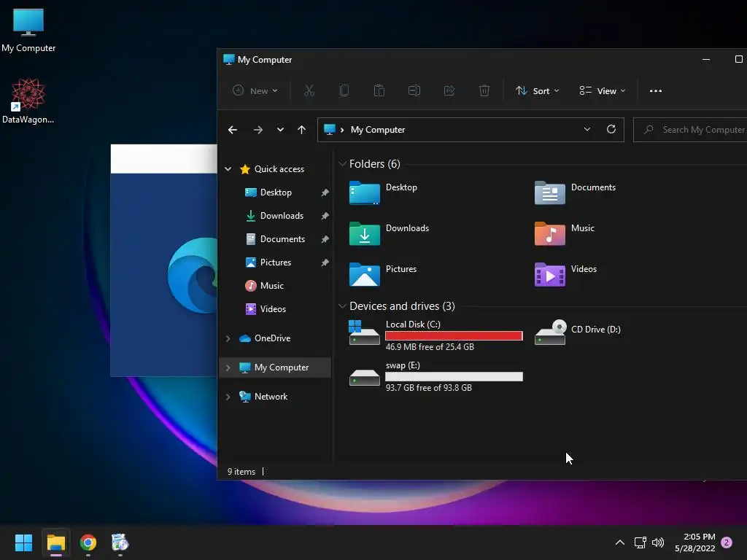Open the View dropdown menu

602,90
